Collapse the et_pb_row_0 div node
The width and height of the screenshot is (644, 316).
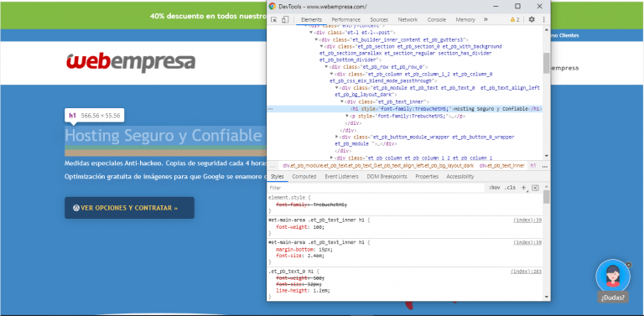click(326, 67)
